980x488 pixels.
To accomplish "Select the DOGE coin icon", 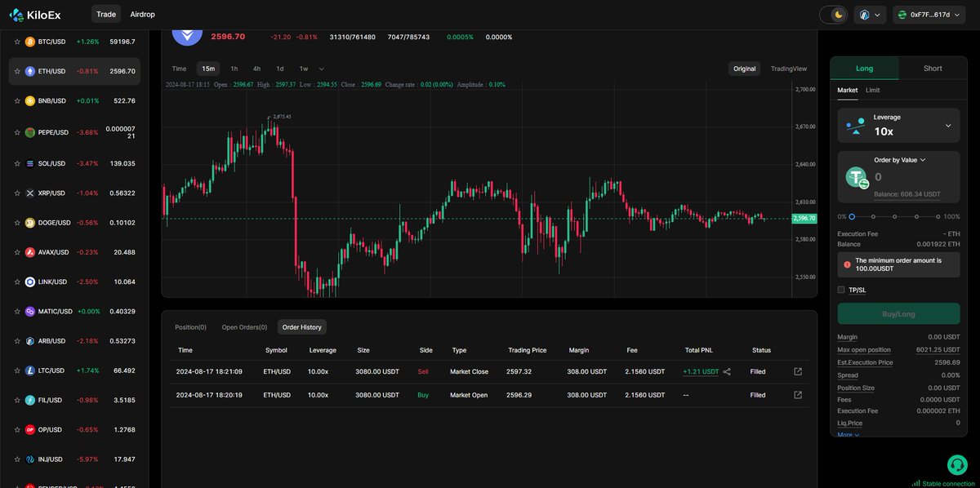I will coord(30,223).
